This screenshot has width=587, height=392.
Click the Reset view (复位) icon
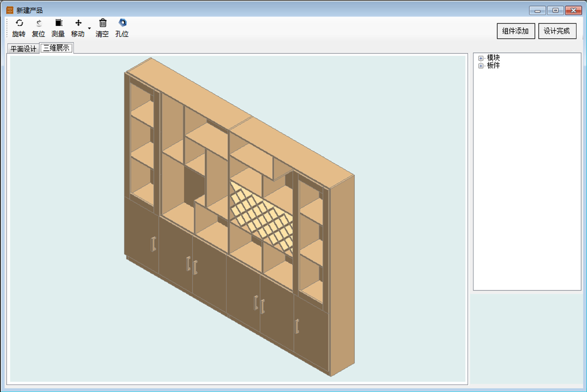[39, 23]
